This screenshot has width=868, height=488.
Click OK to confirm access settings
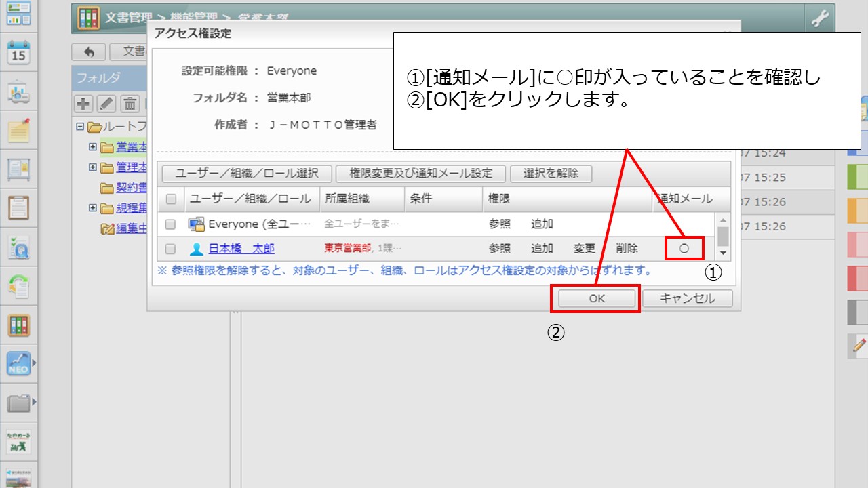[x=596, y=298]
